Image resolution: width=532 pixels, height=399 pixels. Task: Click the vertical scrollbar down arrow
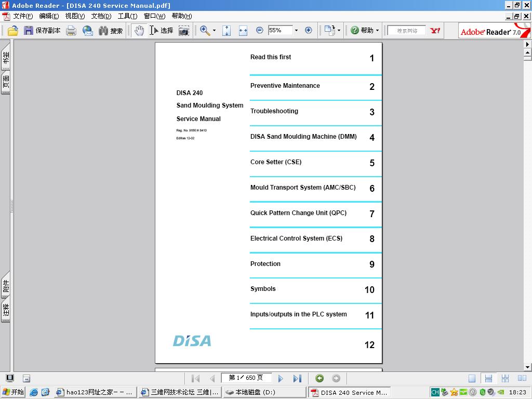pos(528,367)
